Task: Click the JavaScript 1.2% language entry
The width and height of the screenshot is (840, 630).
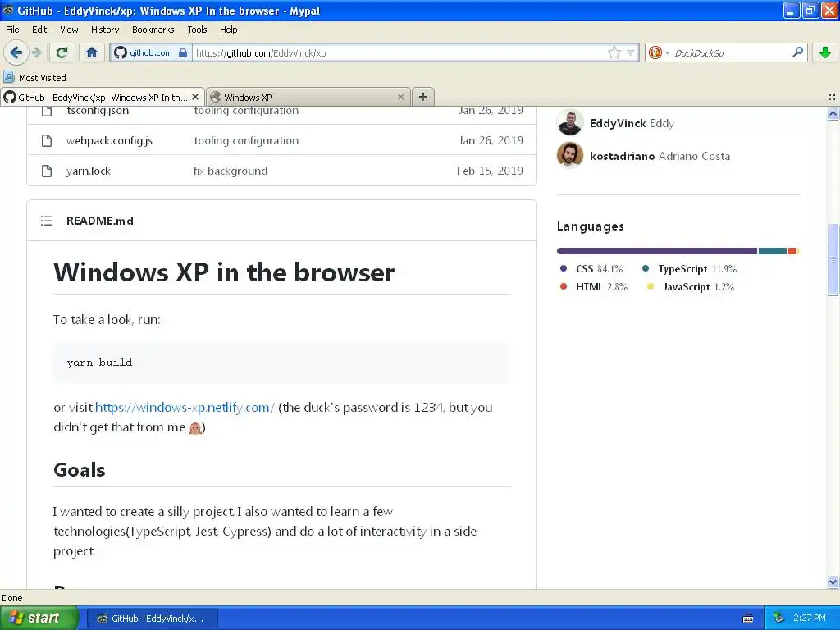Action: point(690,287)
